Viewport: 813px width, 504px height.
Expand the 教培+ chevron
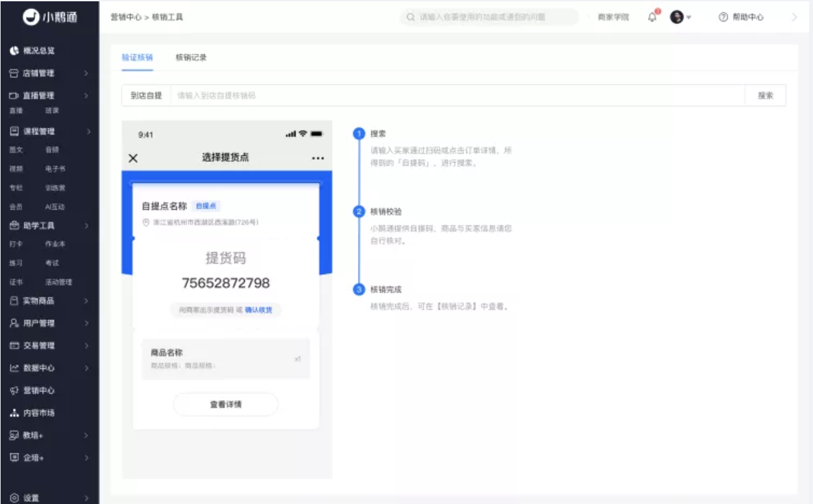[86, 435]
